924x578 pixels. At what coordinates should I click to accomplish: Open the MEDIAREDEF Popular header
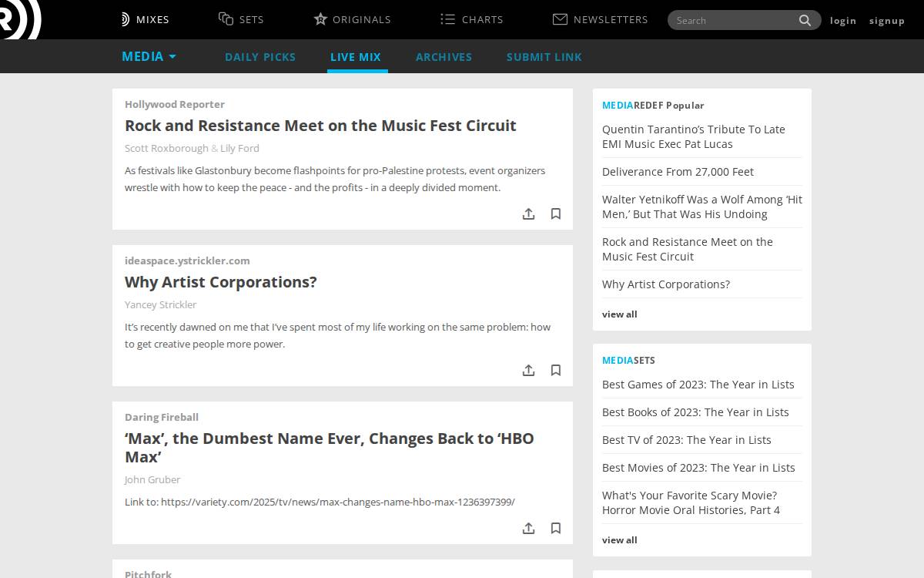653,105
